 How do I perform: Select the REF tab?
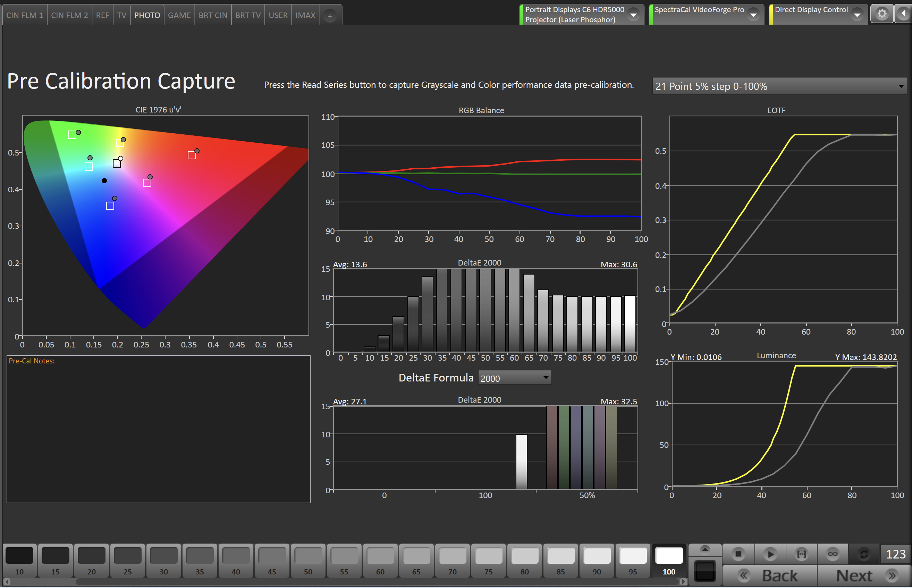[103, 15]
